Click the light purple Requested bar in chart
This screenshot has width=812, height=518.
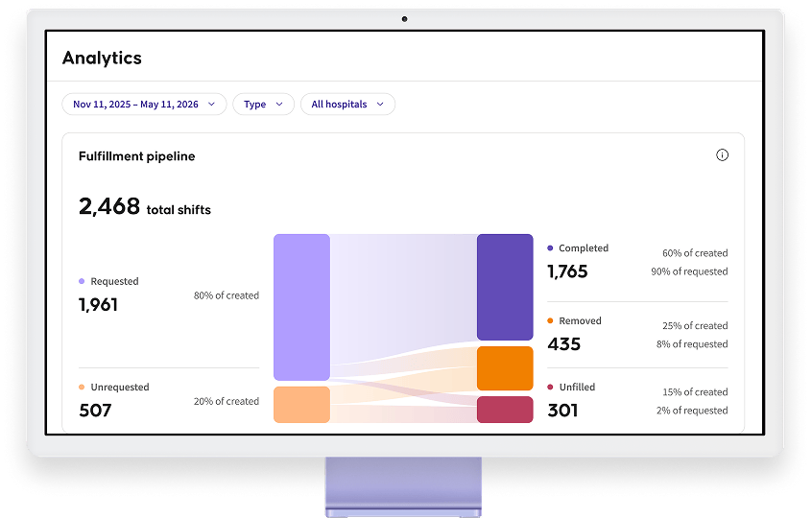click(x=302, y=307)
